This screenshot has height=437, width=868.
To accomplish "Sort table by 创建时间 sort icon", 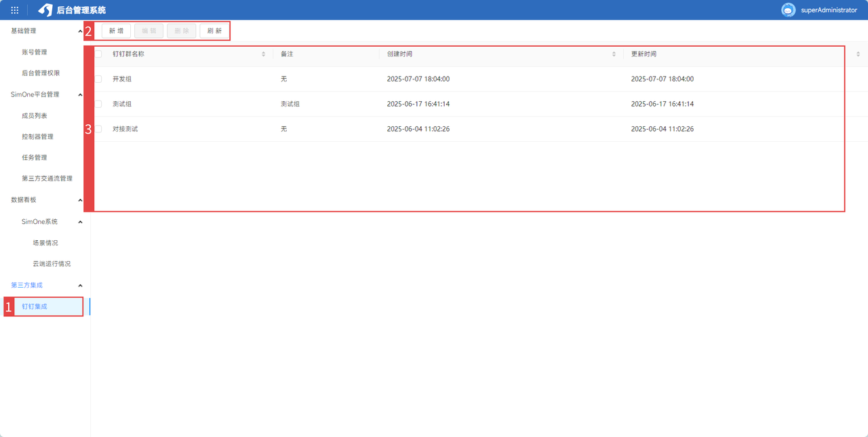I will (614, 54).
